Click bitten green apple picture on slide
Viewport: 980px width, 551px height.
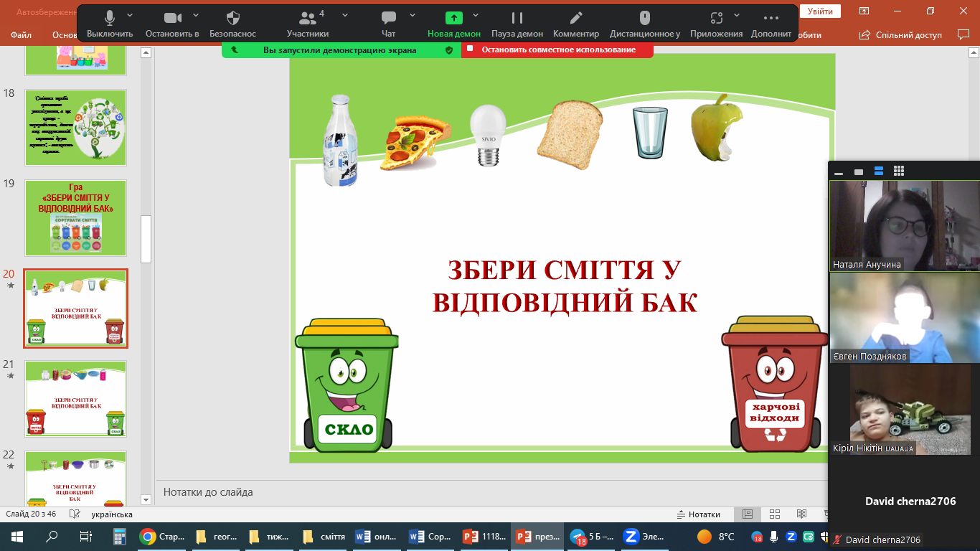click(x=716, y=128)
